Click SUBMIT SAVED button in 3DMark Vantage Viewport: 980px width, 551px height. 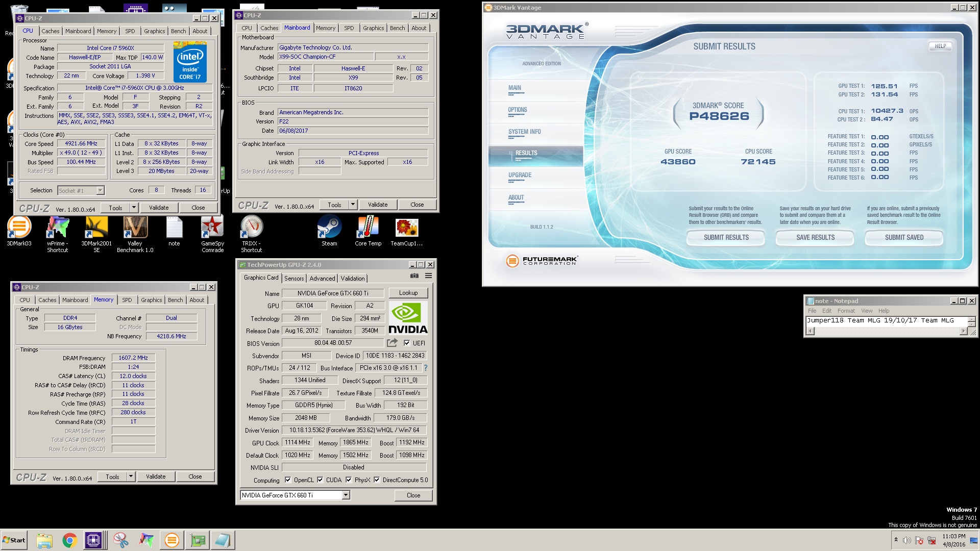(x=904, y=237)
